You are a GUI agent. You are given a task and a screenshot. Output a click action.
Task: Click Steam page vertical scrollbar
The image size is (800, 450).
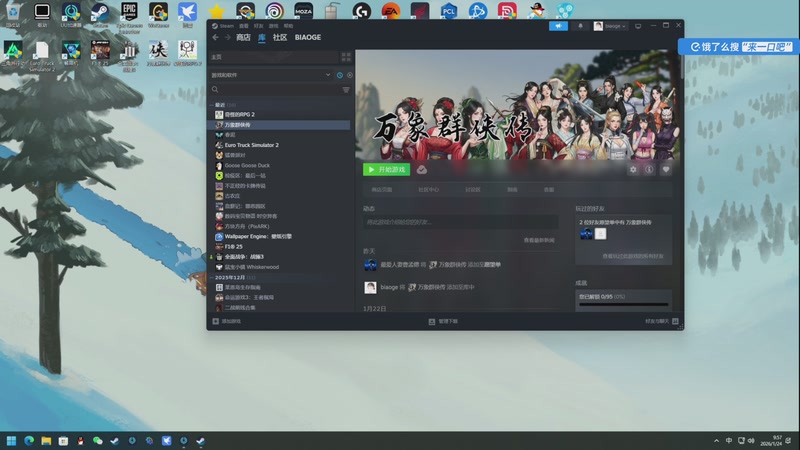682,66
